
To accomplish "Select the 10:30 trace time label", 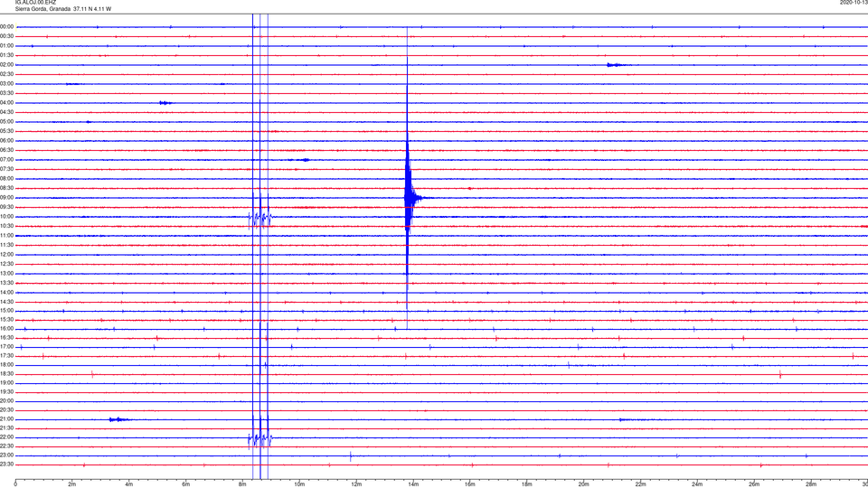I will point(7,226).
